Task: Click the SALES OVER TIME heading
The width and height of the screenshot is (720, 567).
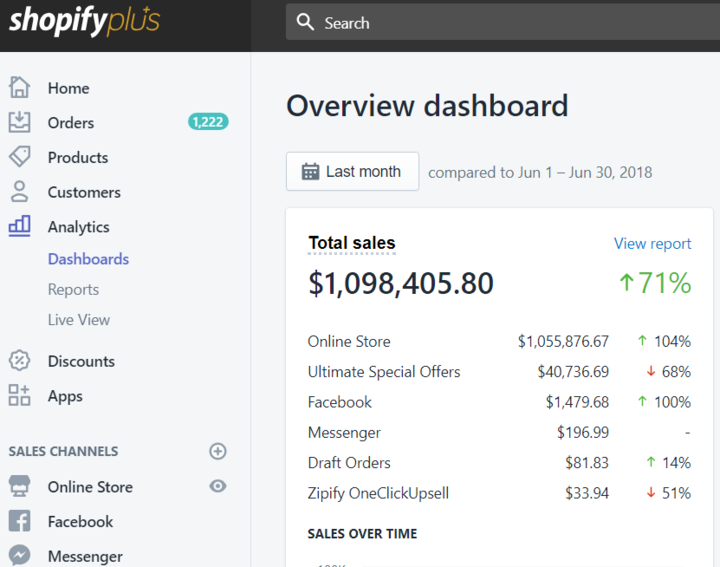Action: (x=362, y=534)
